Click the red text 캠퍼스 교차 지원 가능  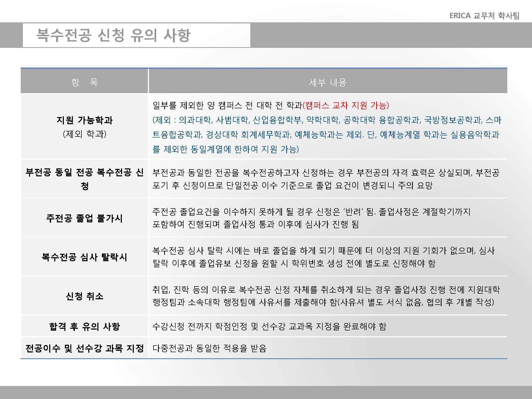346,106
